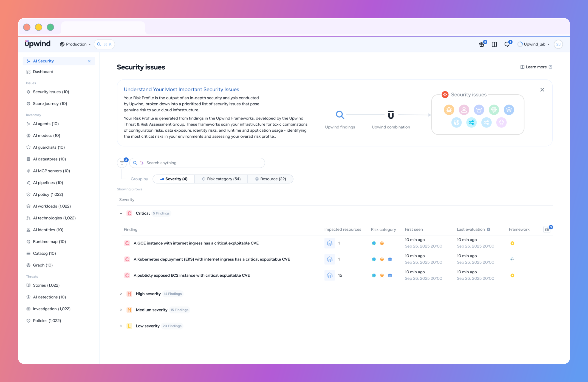Open the chat notifications icon

click(507, 44)
